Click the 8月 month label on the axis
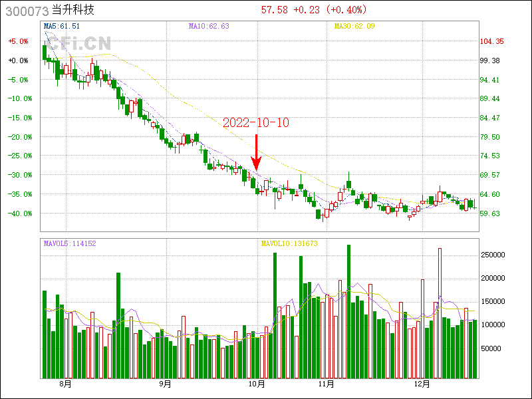Image resolution: width=532 pixels, height=399 pixels. pyautogui.click(x=65, y=384)
